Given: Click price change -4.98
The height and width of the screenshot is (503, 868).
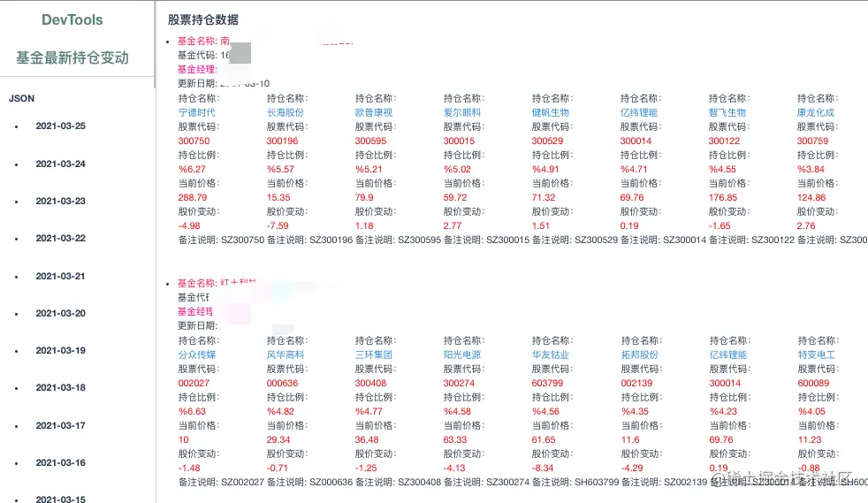Looking at the screenshot, I should [189, 225].
